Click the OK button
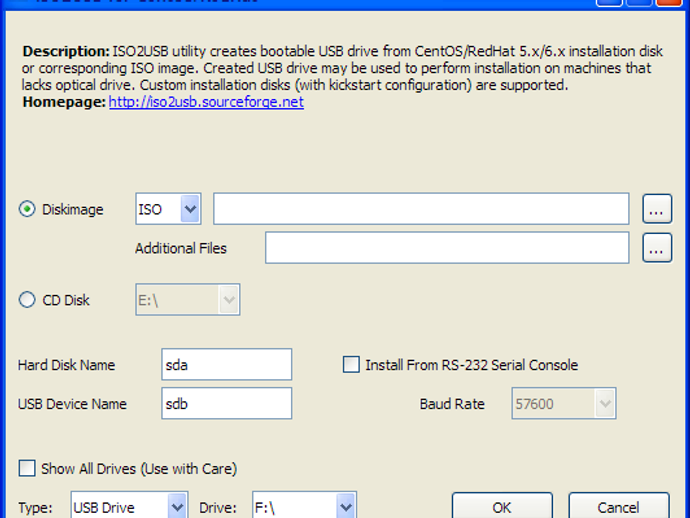Viewport: 690px width, 518px height. coord(502,506)
